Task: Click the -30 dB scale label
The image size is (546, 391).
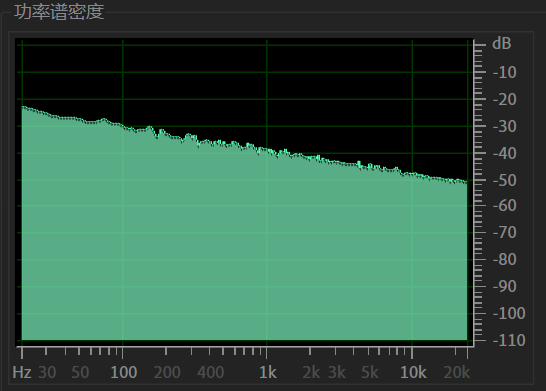Action: coord(505,126)
